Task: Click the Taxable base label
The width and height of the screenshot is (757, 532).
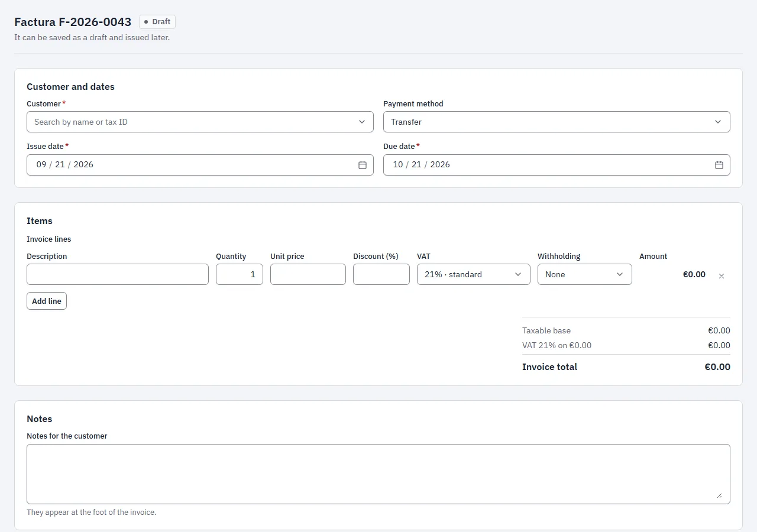Action: pyautogui.click(x=546, y=331)
